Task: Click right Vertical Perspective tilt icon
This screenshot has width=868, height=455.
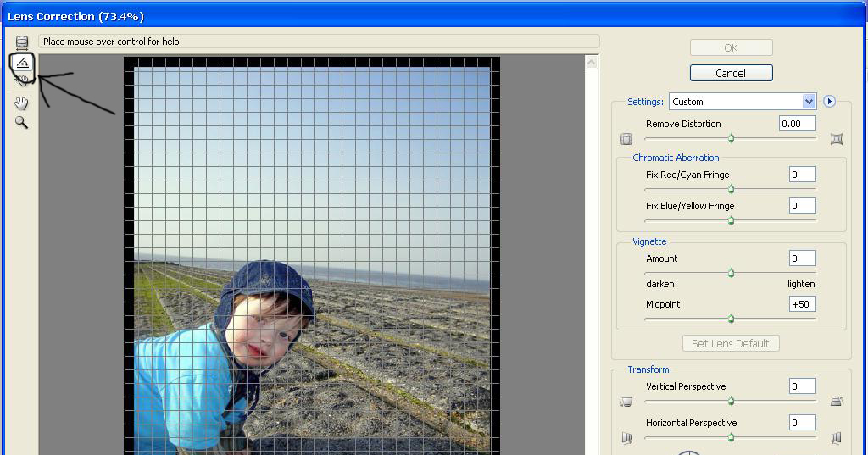Action: pos(837,402)
